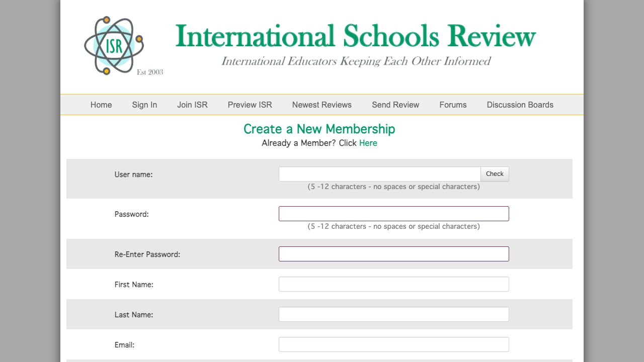Click the Email input field
The width and height of the screenshot is (644, 362).
(x=393, y=344)
